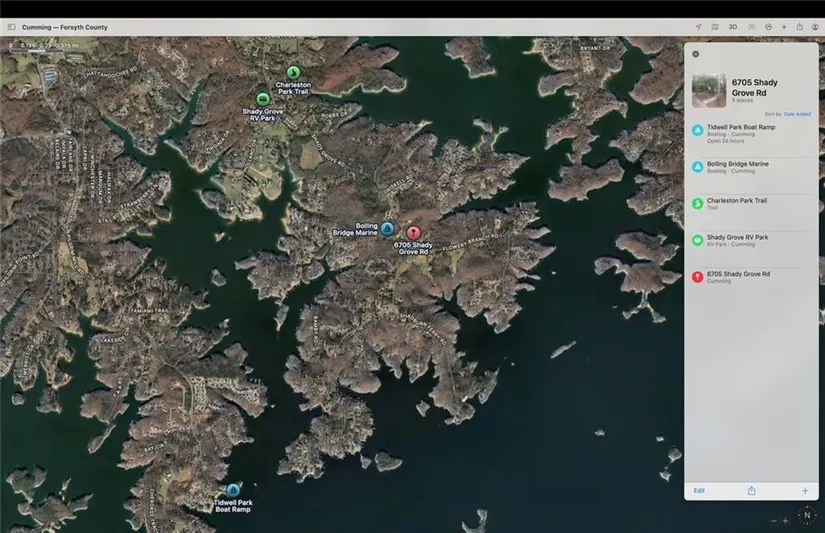Image resolution: width=825 pixels, height=533 pixels.
Task: Select Tidwell Park Boat Ramp in the list
Action: click(x=750, y=132)
